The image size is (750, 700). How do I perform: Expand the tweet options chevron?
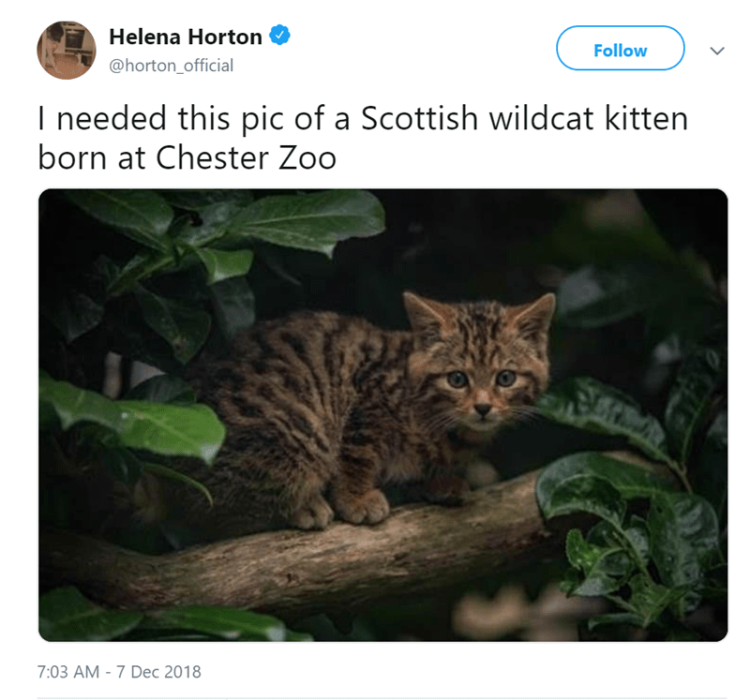click(717, 51)
